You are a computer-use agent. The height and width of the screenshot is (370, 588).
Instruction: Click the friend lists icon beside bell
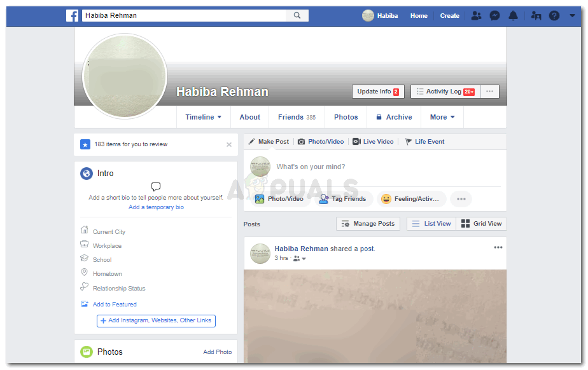point(536,16)
